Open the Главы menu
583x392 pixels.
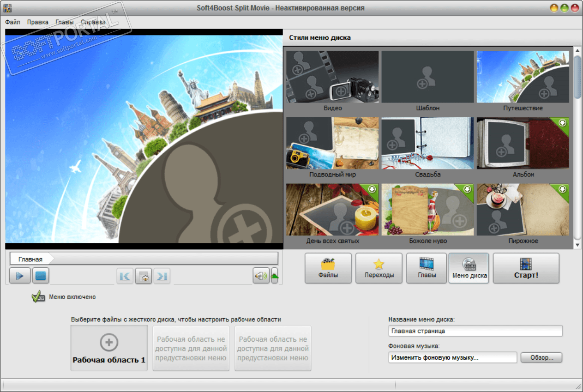(x=64, y=22)
